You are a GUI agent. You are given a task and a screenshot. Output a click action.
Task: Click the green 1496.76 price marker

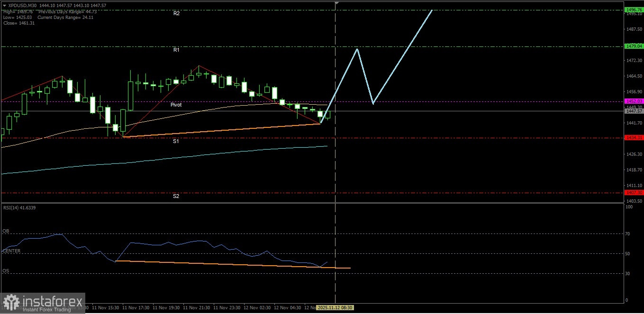pyautogui.click(x=634, y=9)
